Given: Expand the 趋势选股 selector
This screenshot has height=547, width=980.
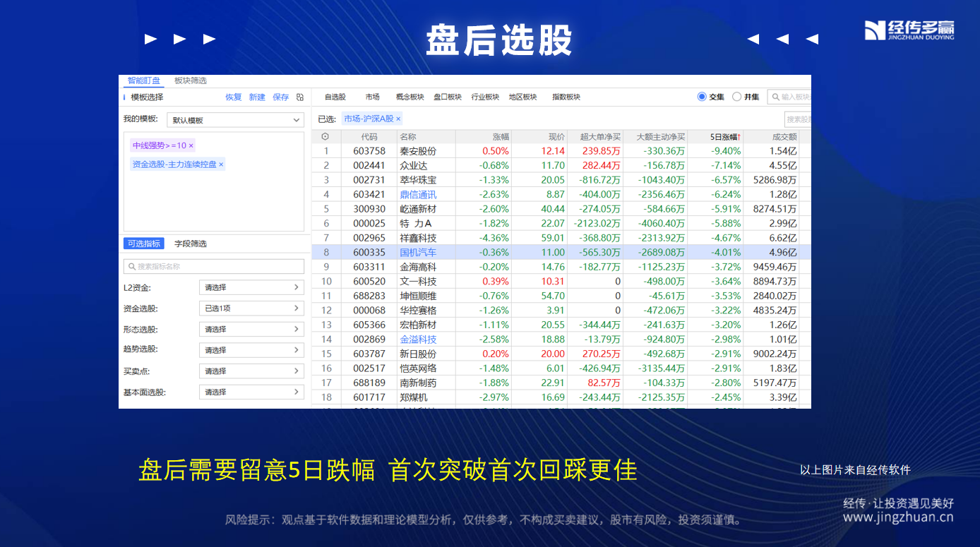Looking at the screenshot, I should [251, 350].
